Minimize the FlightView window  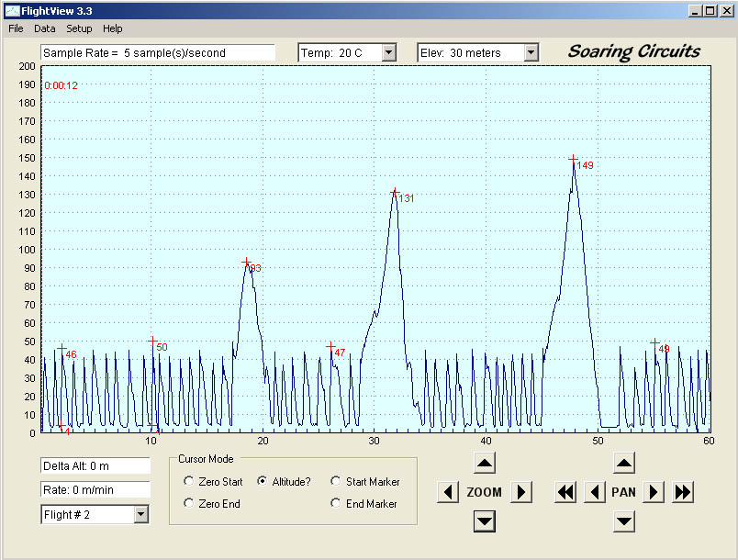(x=695, y=11)
